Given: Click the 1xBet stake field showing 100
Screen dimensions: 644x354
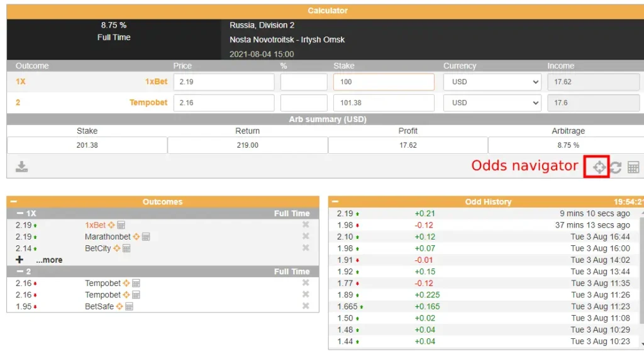Looking at the screenshot, I should [x=384, y=82].
